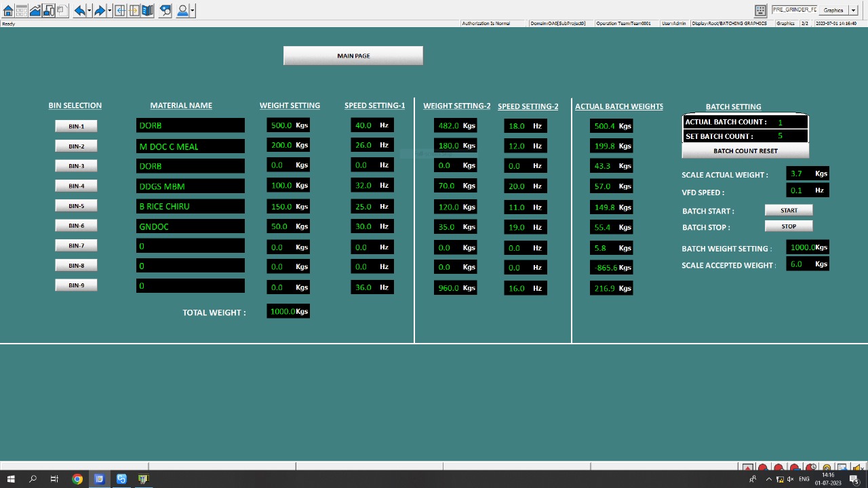Expand the user icon dropdown arrow
This screenshot has height=488, width=868.
pos(193,10)
